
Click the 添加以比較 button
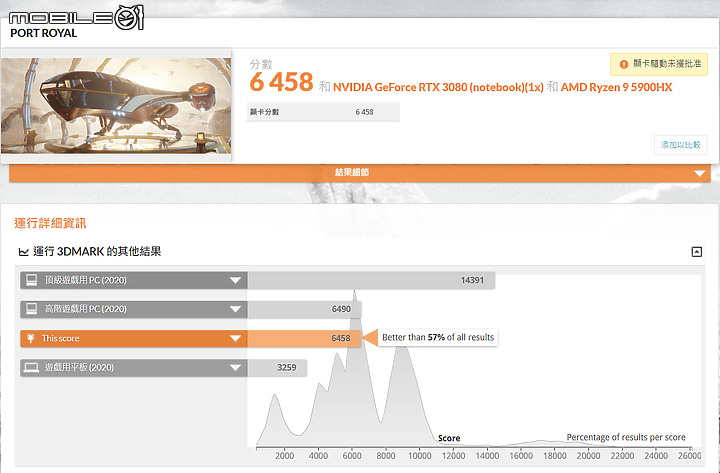coord(681,145)
